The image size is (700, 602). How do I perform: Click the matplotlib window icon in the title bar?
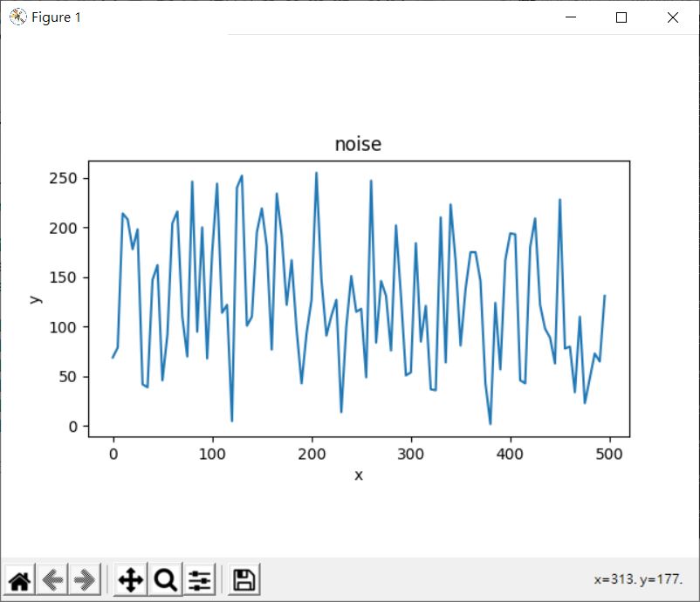tap(17, 17)
